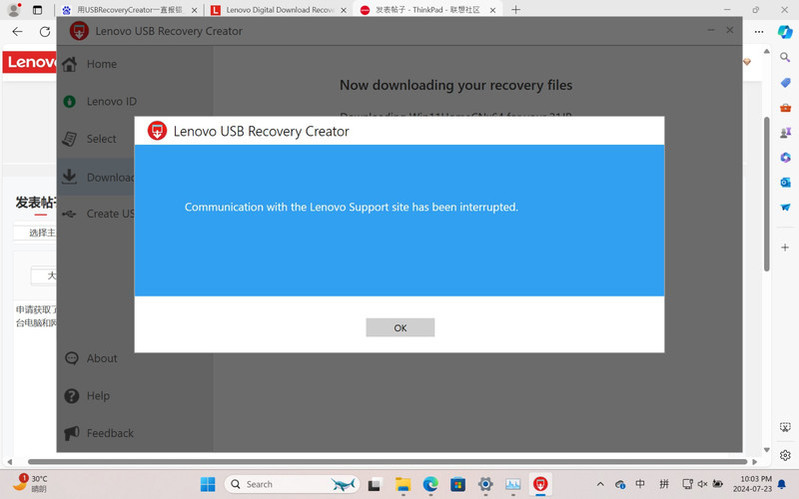The width and height of the screenshot is (799, 499).
Task: Open the Windows Start menu
Action: click(x=208, y=484)
